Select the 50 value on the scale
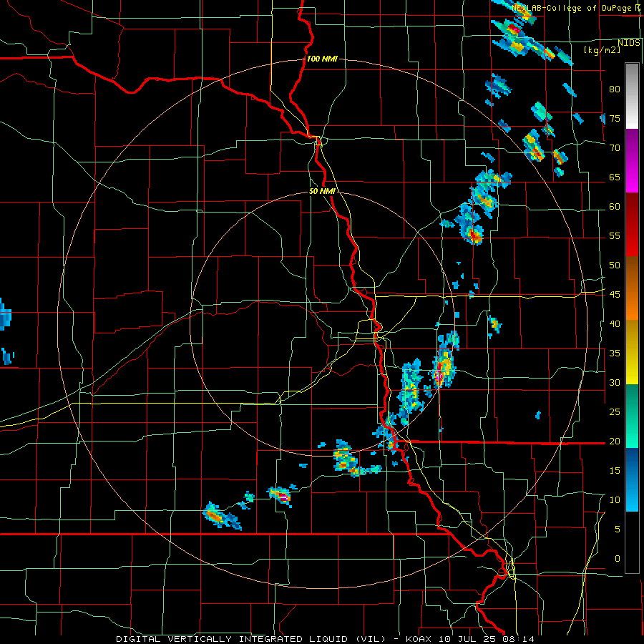This screenshot has width=644, height=644. (x=615, y=265)
